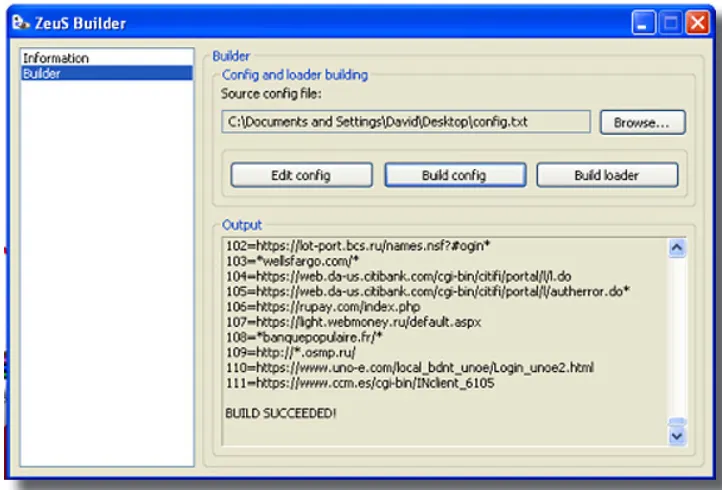Click output line 110 uno-e.com
The width and height of the screenshot is (722, 490).
point(410,368)
